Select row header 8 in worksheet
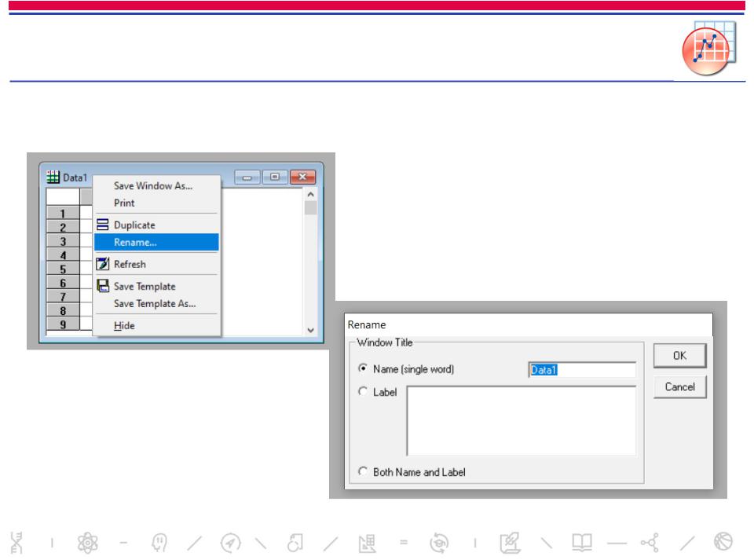Viewport: 754px width, 560px height. (63, 310)
